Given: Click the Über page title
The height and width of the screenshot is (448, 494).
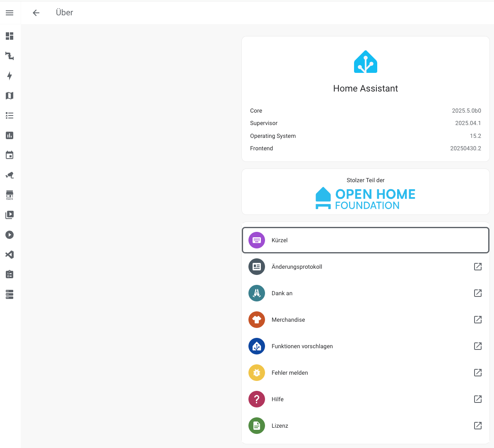Looking at the screenshot, I should 65,12.
